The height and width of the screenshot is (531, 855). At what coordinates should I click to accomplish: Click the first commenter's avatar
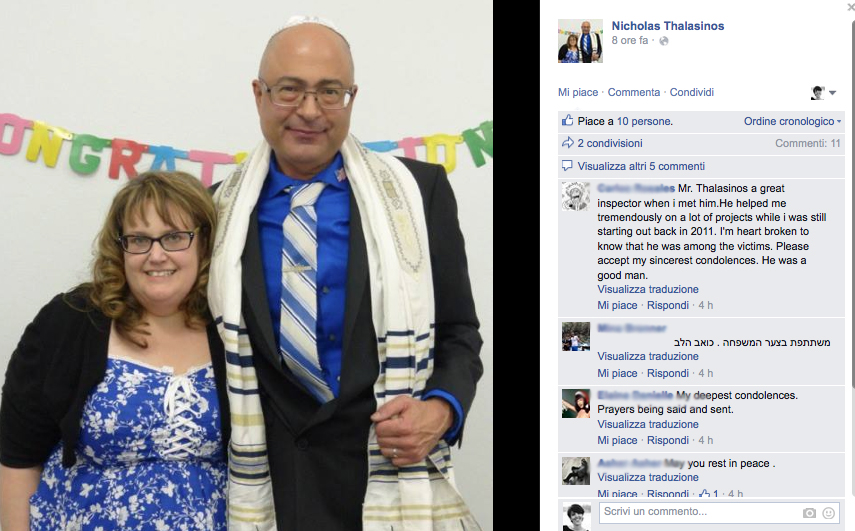pos(576,196)
